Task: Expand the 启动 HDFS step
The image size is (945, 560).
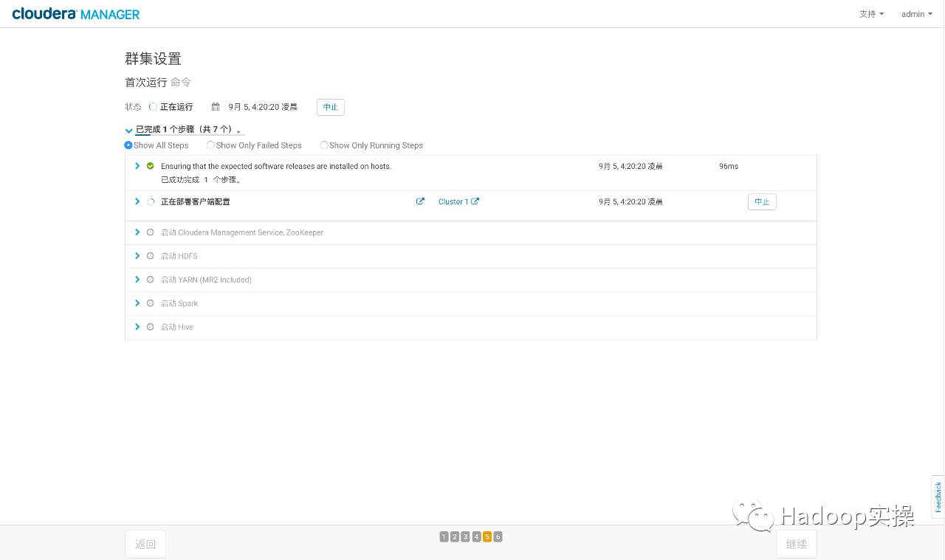Action: [137, 256]
